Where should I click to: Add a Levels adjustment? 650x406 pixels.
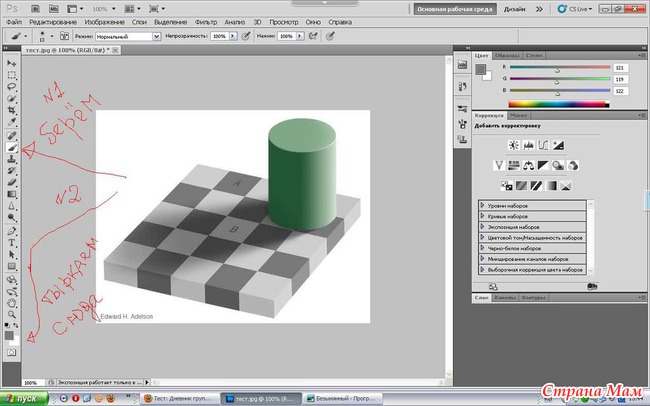529,145
